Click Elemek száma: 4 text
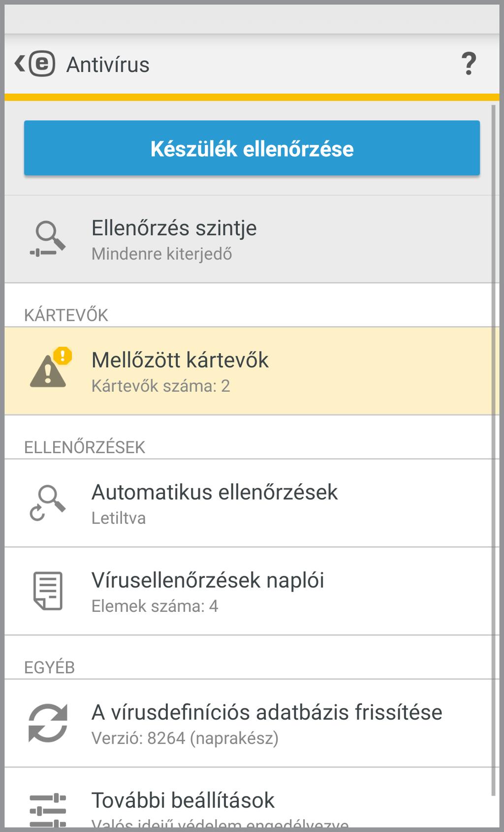 click(155, 606)
